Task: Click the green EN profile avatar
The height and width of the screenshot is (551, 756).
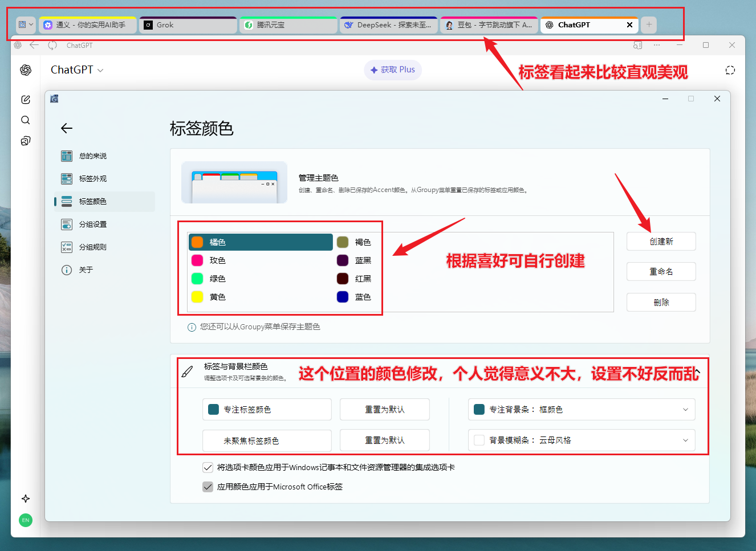Action: [x=26, y=520]
